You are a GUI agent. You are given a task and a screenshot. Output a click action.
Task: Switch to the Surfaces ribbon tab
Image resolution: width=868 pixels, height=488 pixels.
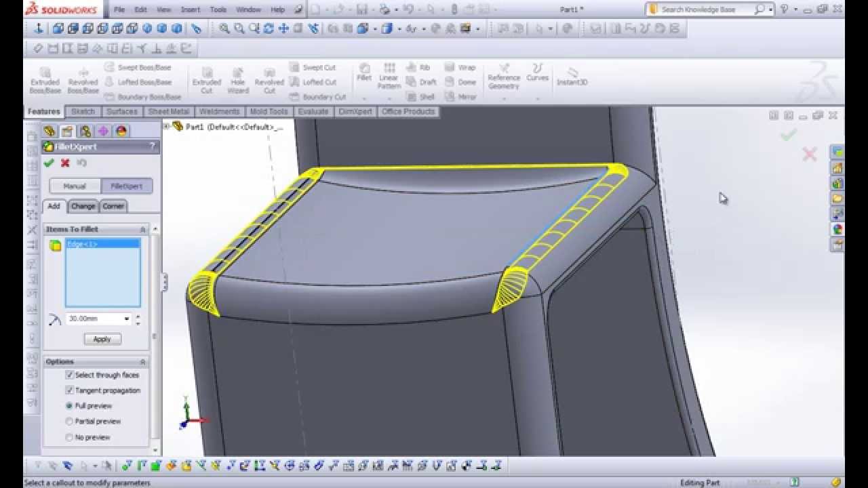[122, 111]
